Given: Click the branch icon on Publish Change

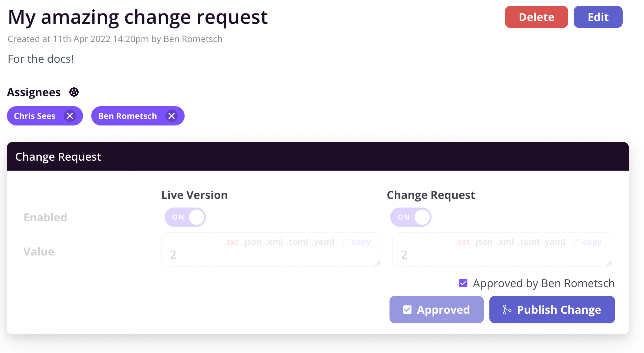Looking at the screenshot, I should point(507,310).
